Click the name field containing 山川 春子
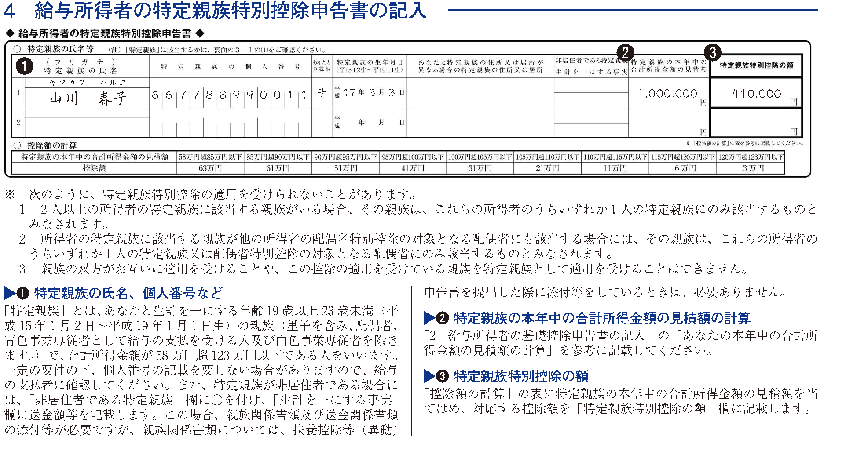 (87, 98)
